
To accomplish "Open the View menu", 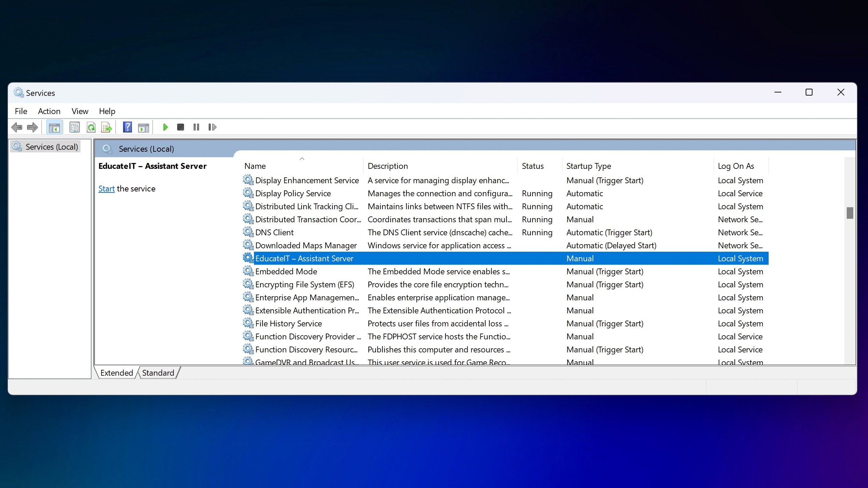I will pos(80,111).
